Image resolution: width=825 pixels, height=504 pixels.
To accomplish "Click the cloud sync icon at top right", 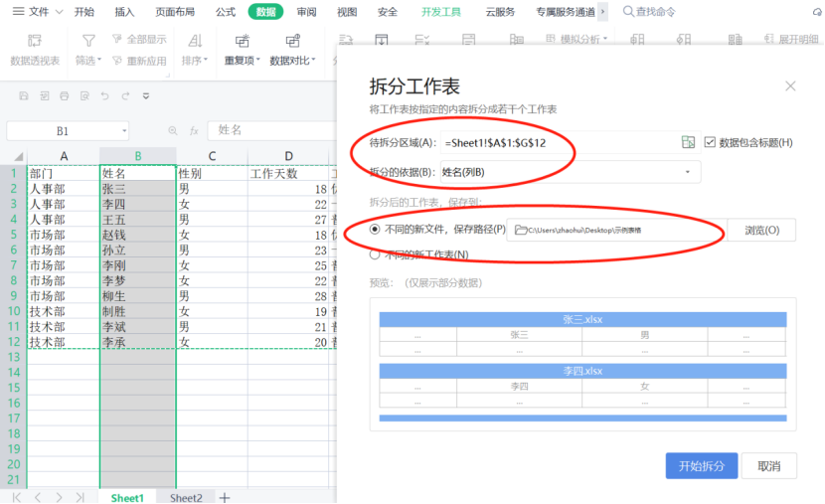I will (x=818, y=12).
